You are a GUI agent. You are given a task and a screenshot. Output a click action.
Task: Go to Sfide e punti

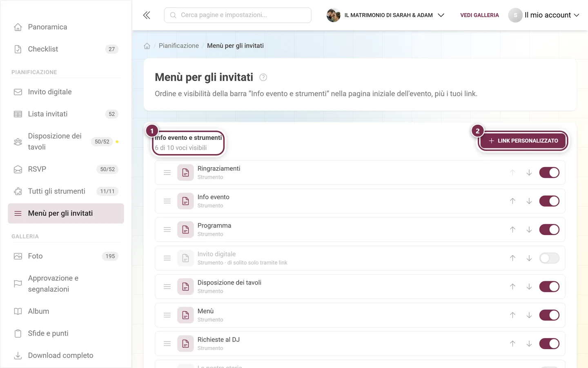point(66,334)
